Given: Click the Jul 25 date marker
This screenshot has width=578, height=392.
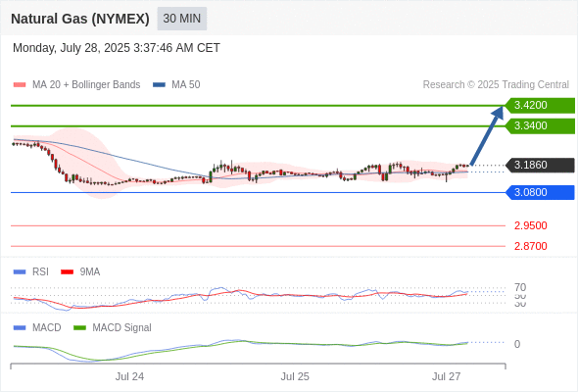Looking at the screenshot, I should pyautogui.click(x=295, y=376).
